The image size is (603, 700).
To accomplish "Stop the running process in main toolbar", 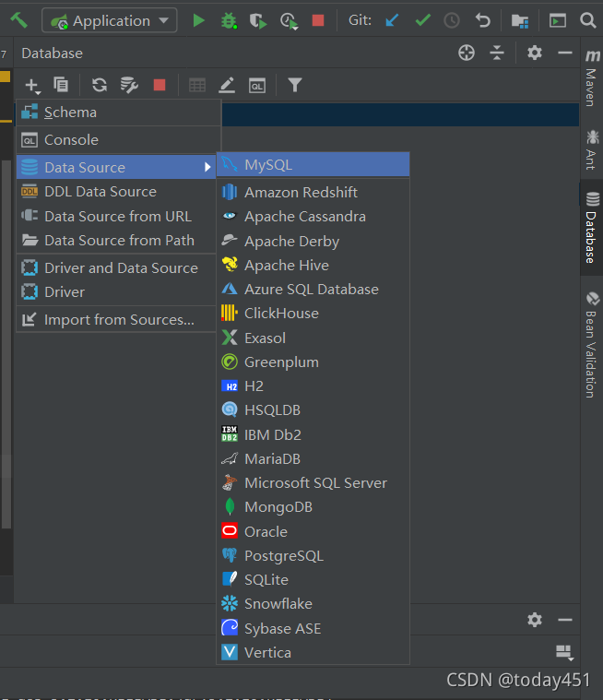I will (318, 20).
